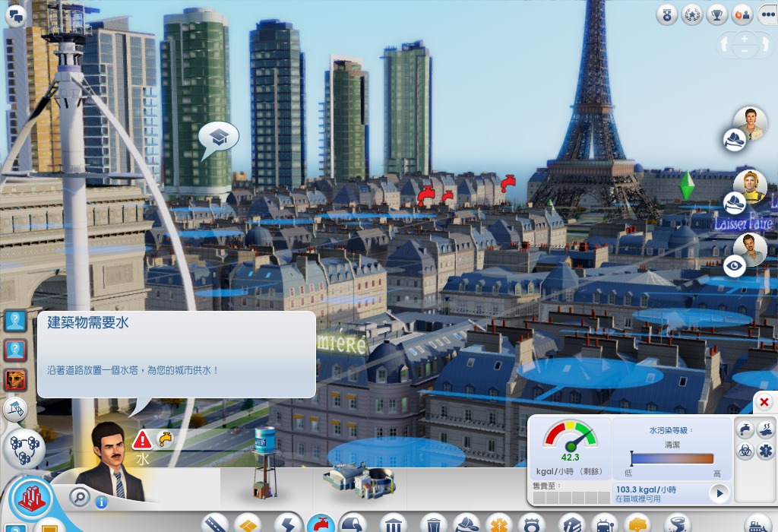Open the third player avatar
The width and height of the screenshot is (778, 532).
(x=750, y=249)
